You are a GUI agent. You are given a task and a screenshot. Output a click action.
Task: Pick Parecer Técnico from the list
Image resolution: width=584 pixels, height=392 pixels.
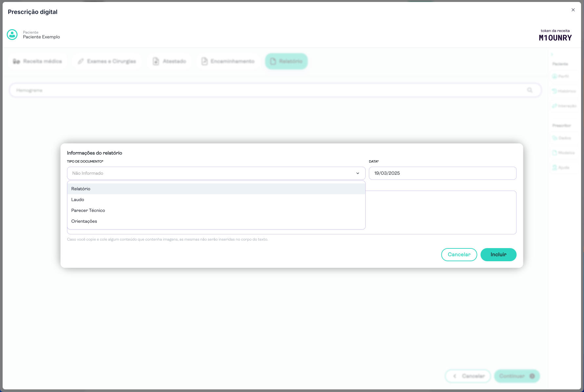(88, 210)
